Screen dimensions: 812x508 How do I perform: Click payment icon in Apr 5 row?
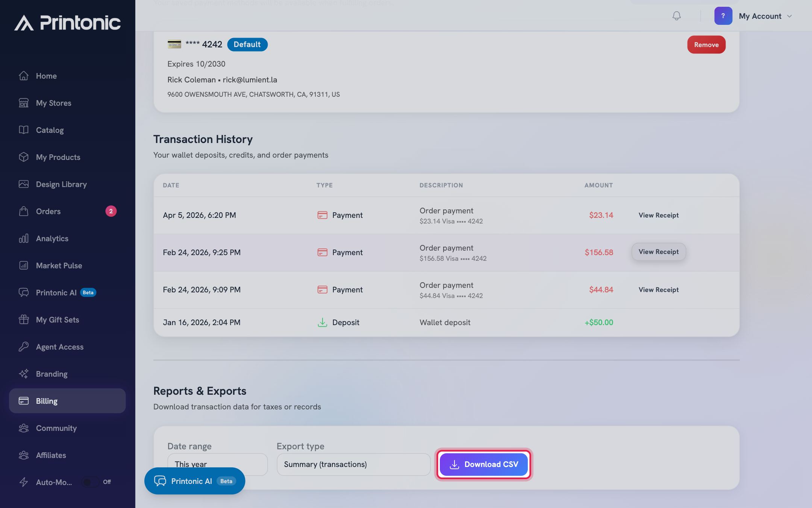click(x=322, y=215)
